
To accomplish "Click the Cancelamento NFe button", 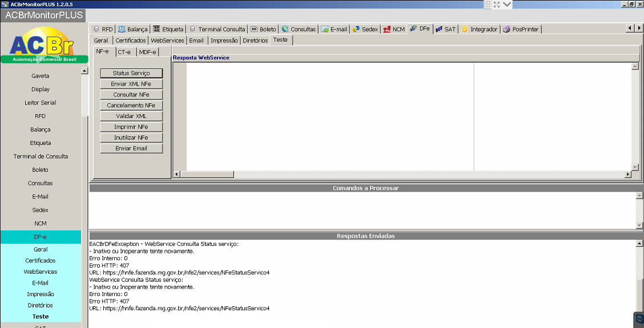I will coord(131,105).
